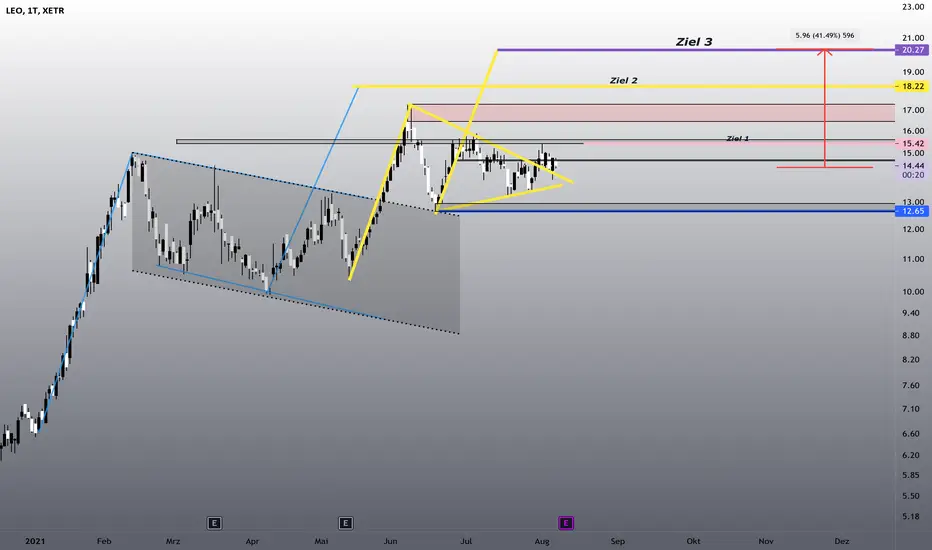Click the May earnings E marker
932x550 pixels.
click(x=345, y=523)
